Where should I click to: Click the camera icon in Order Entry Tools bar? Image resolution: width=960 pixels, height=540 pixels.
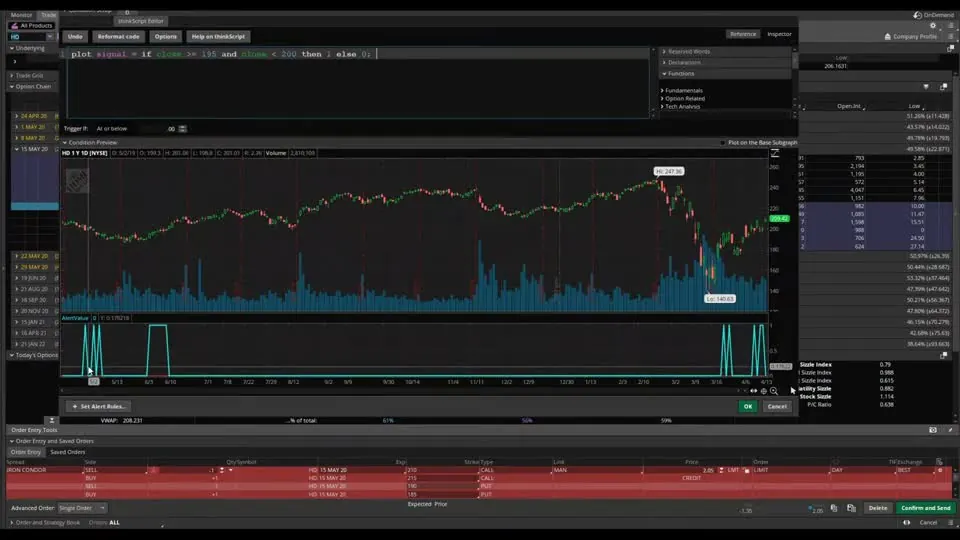tap(932, 430)
